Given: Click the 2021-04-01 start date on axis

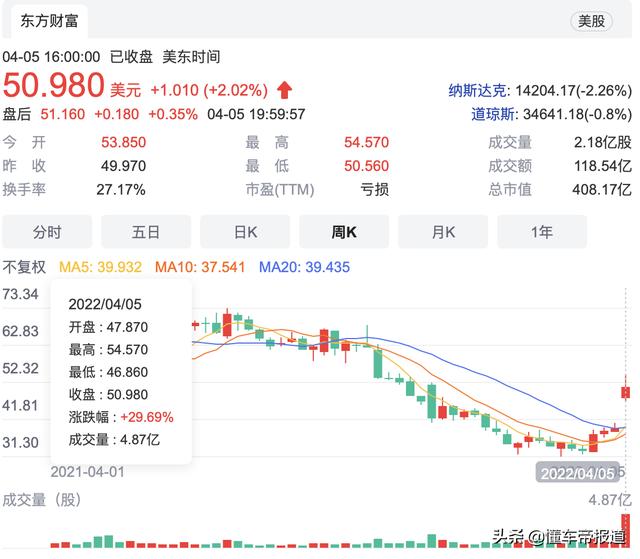Looking at the screenshot, I should coord(88,470).
